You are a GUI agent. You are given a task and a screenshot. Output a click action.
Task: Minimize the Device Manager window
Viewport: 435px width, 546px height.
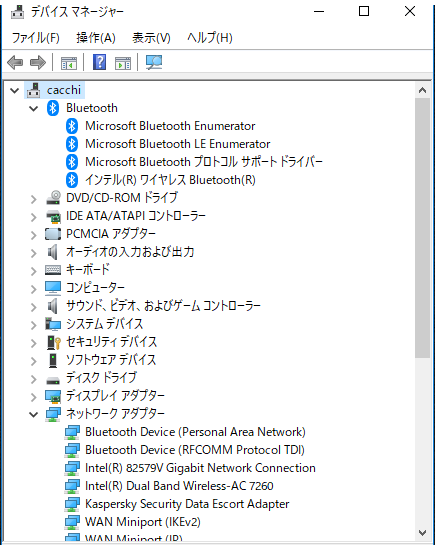click(x=319, y=11)
